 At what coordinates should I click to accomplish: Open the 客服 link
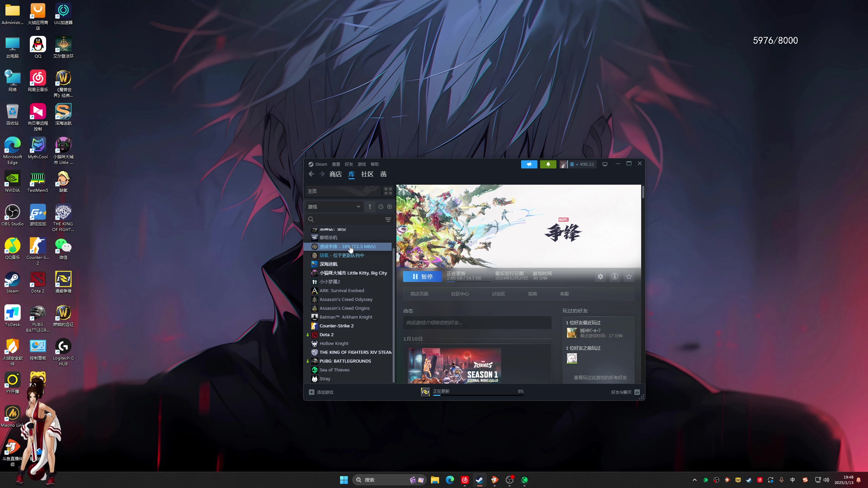pos(564,294)
